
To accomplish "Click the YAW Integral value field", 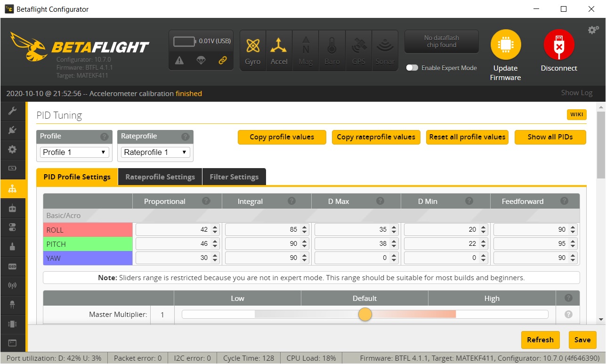I will pyautogui.click(x=267, y=258).
